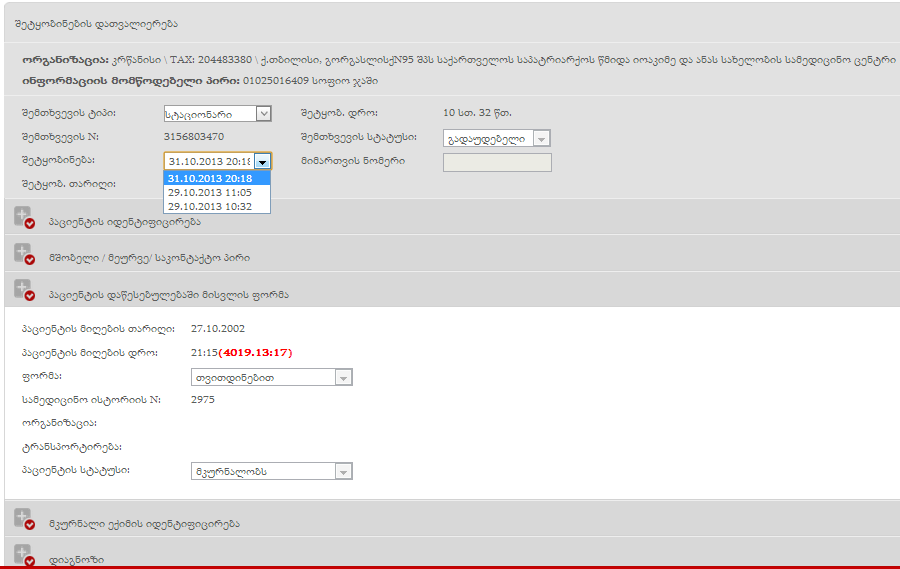
Task: Open the შემთხვევის ტიპი dropdown showing სტაციონარი
Action: [x=217, y=114]
